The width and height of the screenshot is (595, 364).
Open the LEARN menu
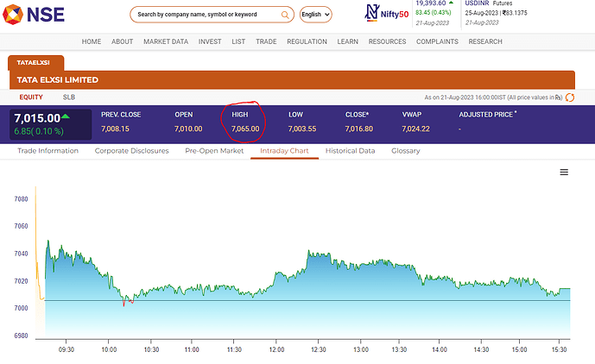348,41
